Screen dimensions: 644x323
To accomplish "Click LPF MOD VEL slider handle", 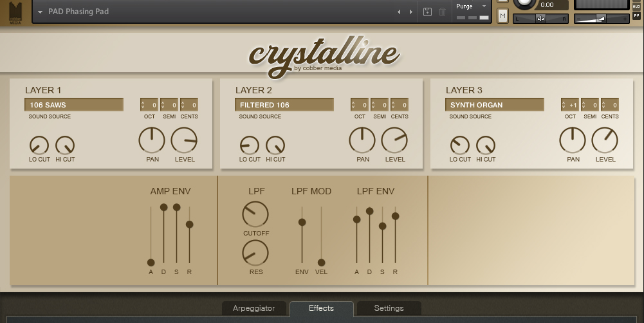I will coord(321,262).
